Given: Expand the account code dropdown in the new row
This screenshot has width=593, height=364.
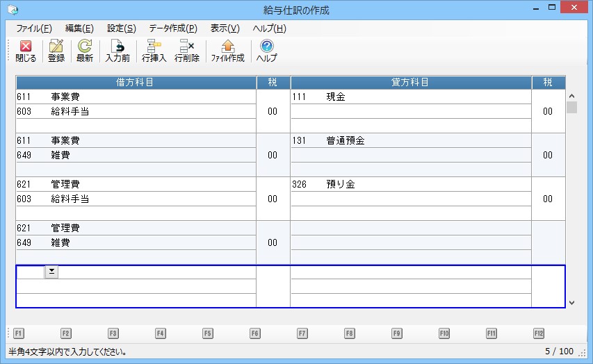Looking at the screenshot, I should (51, 272).
